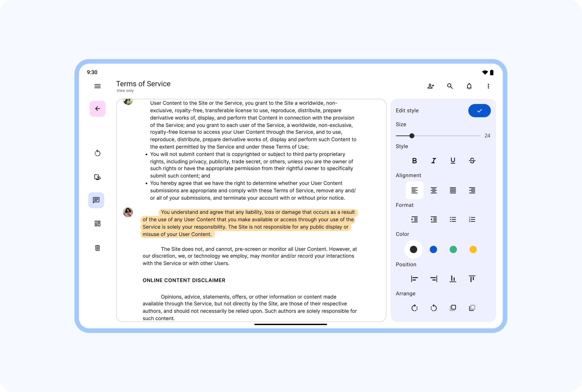The width and height of the screenshot is (582, 392).
Task: Click the download to device sidebar icon
Action: (x=97, y=177)
